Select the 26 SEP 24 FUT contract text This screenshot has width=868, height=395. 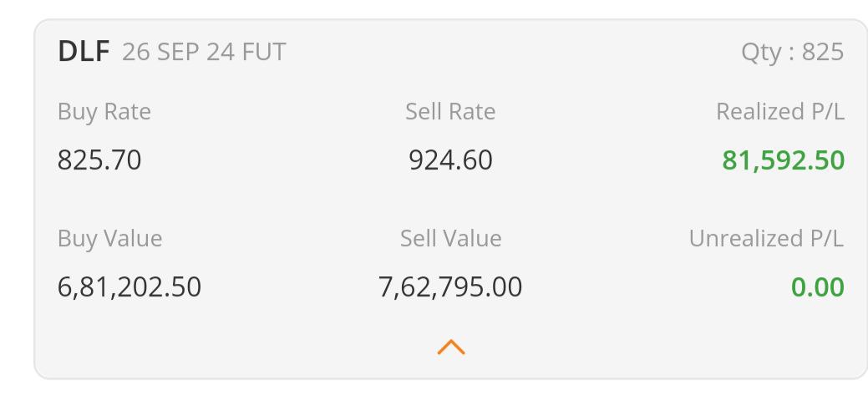coord(203,53)
